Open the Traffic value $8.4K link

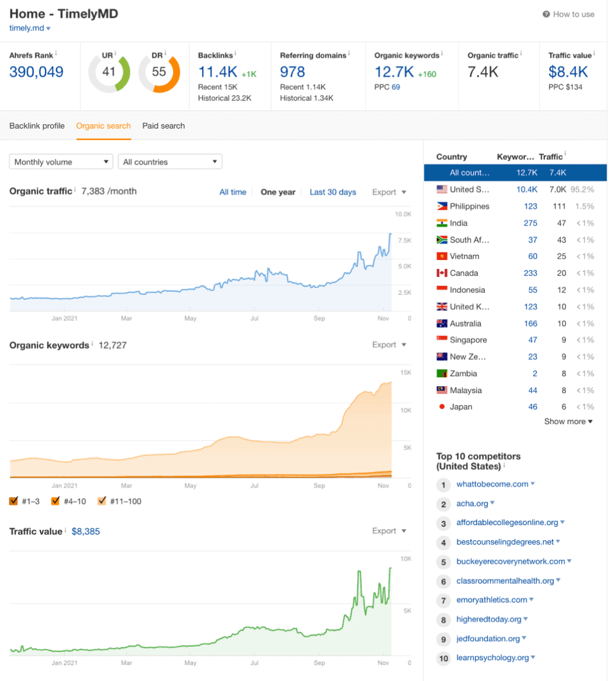click(x=568, y=72)
